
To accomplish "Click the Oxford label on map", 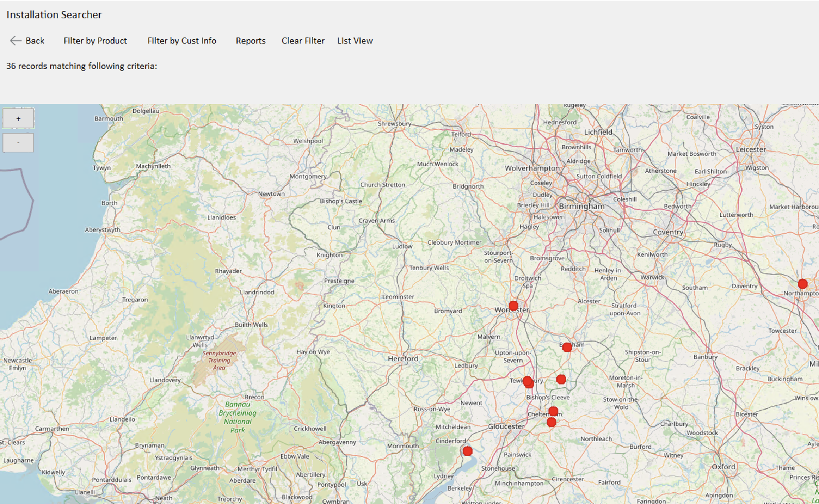I will pos(723,467).
